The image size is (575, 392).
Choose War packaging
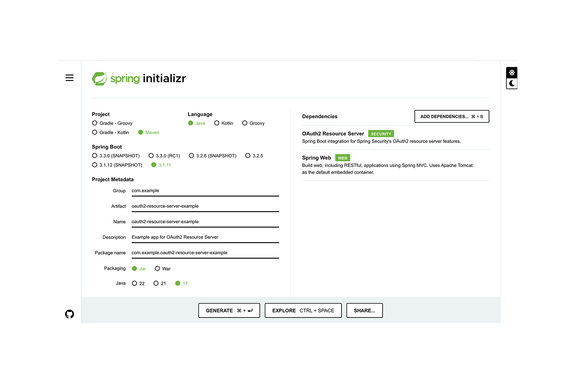[x=163, y=269]
